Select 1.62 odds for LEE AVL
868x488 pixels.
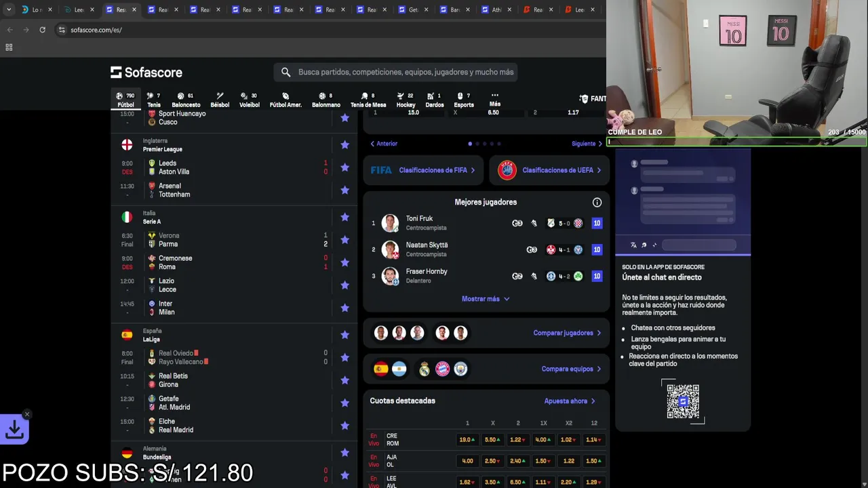coord(467,482)
